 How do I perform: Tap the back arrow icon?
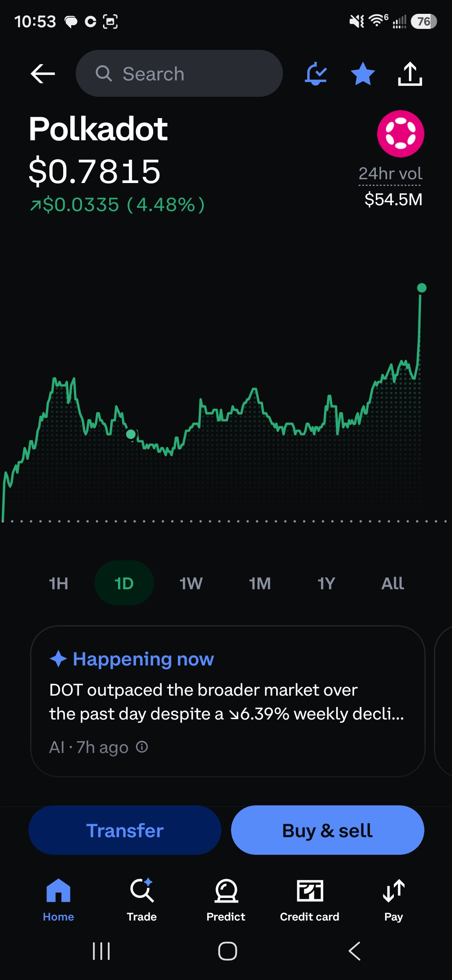click(43, 74)
